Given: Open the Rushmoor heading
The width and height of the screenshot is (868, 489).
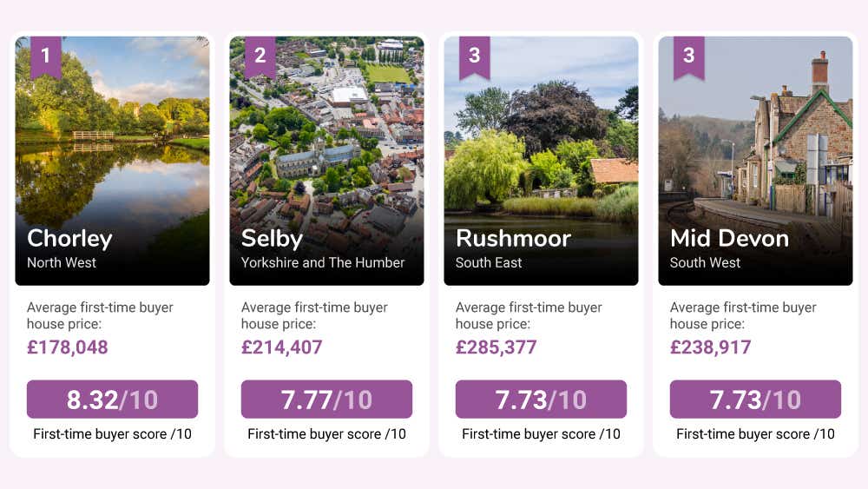Looking at the screenshot, I should pos(513,239).
